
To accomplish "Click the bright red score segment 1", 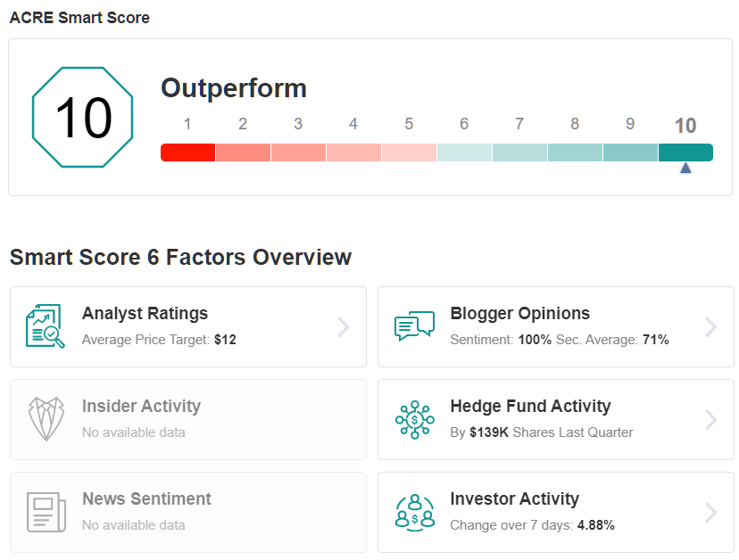I will (x=187, y=152).
